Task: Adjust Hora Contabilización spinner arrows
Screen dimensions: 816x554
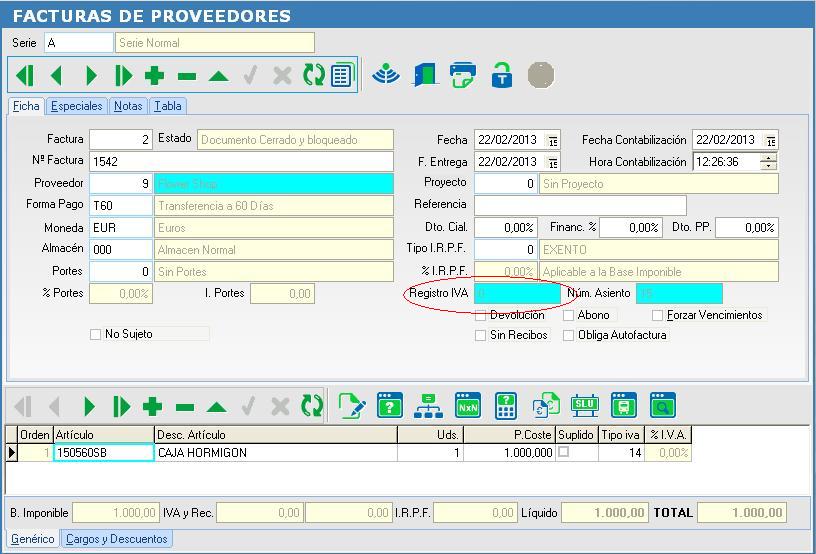Action: click(x=768, y=162)
